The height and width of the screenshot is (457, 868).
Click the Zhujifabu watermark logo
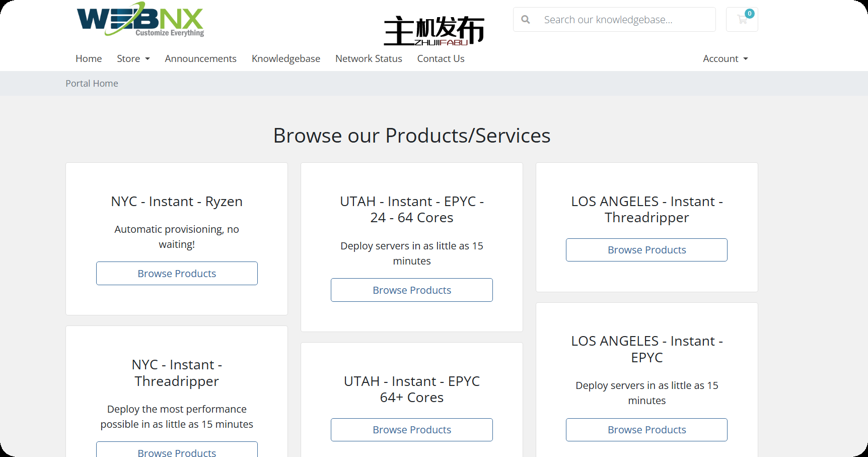(x=433, y=31)
